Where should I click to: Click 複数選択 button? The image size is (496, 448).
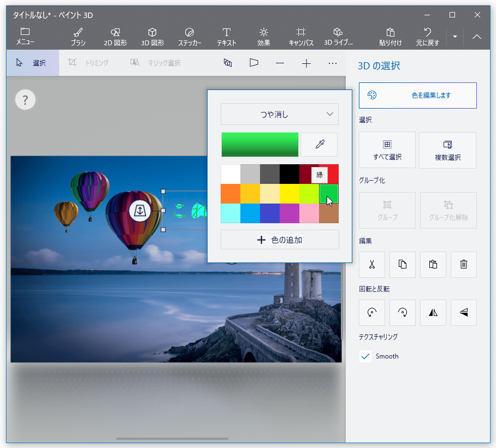click(x=447, y=150)
